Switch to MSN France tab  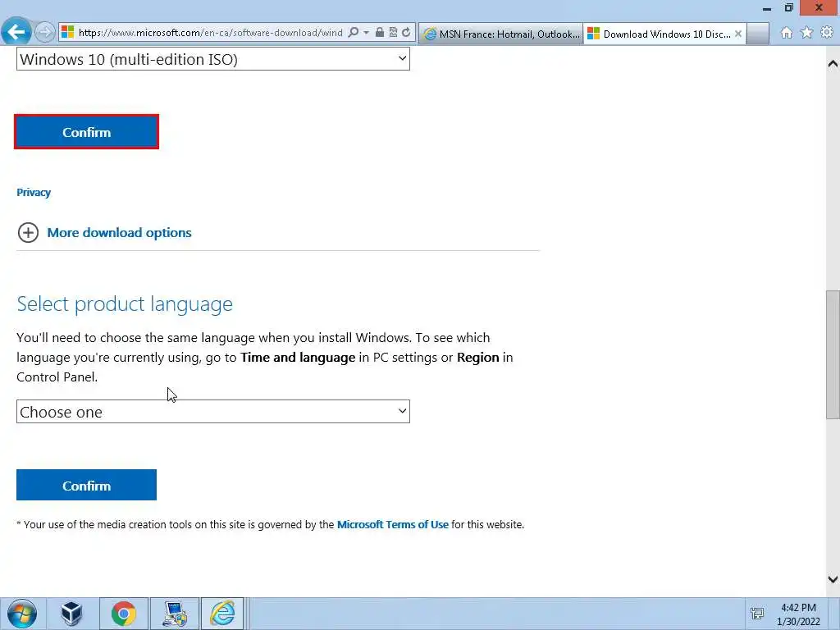click(x=501, y=34)
